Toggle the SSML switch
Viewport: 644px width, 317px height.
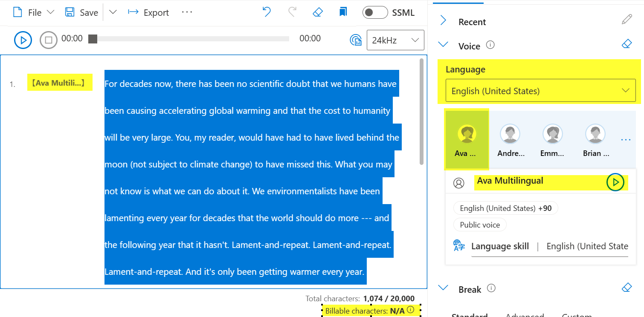pos(375,12)
